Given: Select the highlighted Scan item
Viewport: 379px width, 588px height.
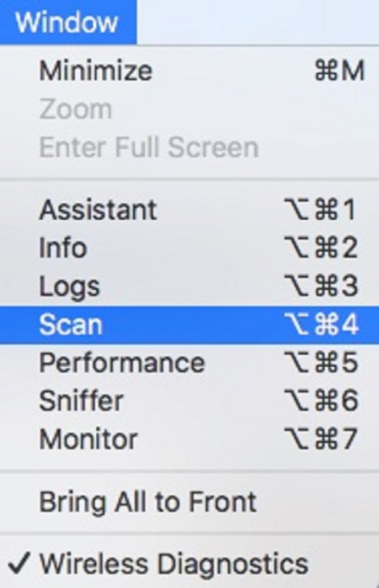Looking at the screenshot, I should coord(71,325).
